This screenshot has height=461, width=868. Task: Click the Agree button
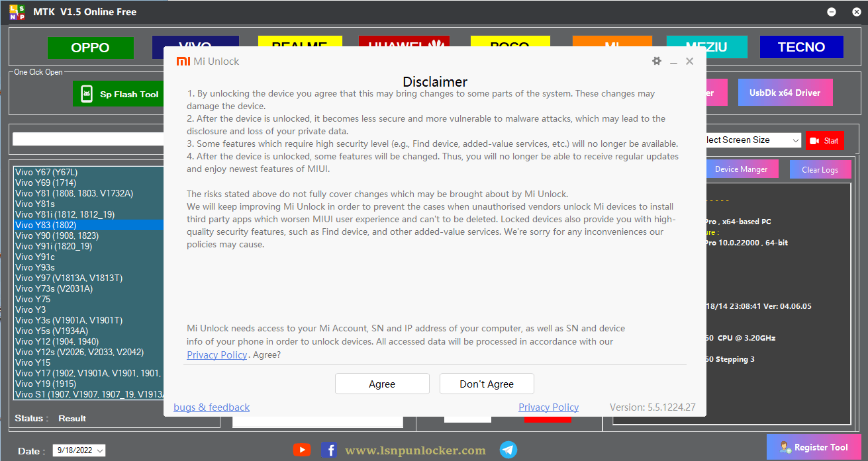[382, 384]
